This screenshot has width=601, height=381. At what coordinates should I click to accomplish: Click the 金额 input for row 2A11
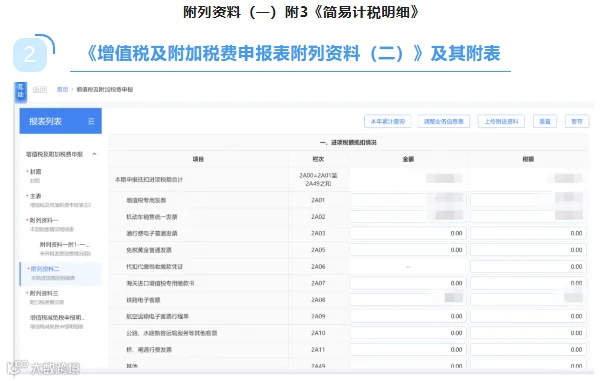pyautogui.click(x=408, y=350)
